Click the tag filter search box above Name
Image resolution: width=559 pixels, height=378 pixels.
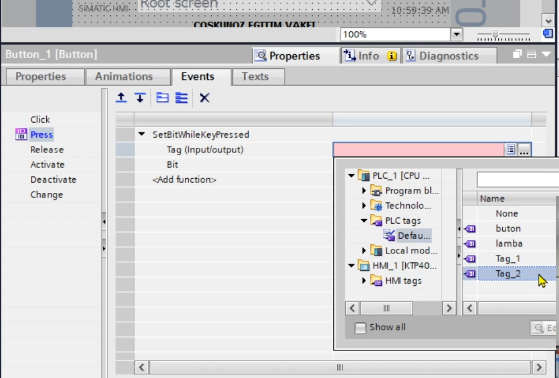coord(518,179)
